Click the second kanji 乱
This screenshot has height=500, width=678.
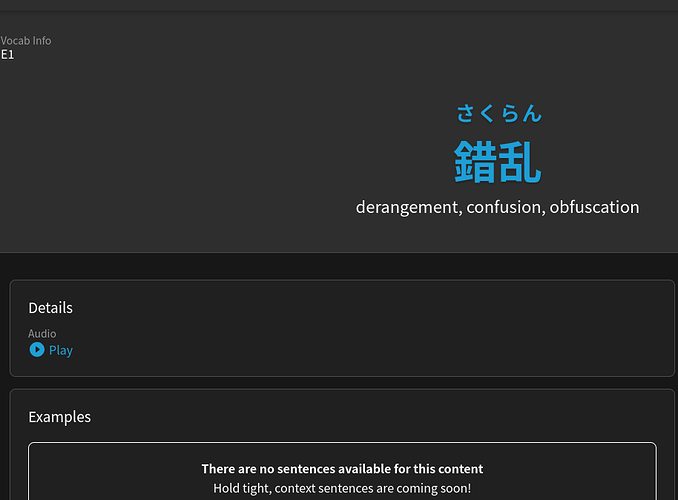(520, 161)
